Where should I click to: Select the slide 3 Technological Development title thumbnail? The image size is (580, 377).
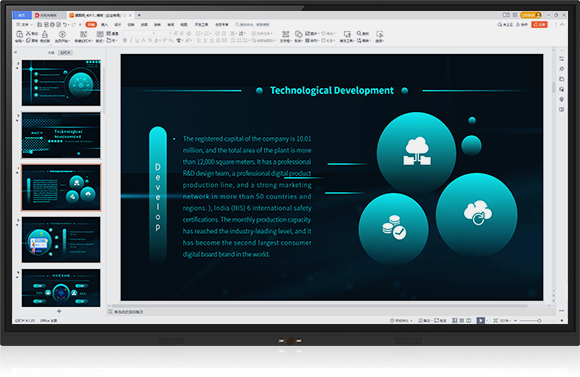coord(61,135)
